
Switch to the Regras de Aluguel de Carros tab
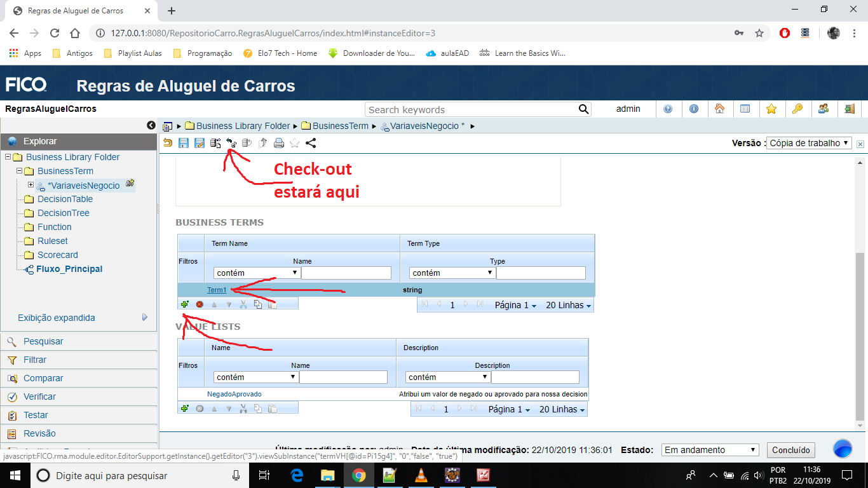click(x=76, y=10)
